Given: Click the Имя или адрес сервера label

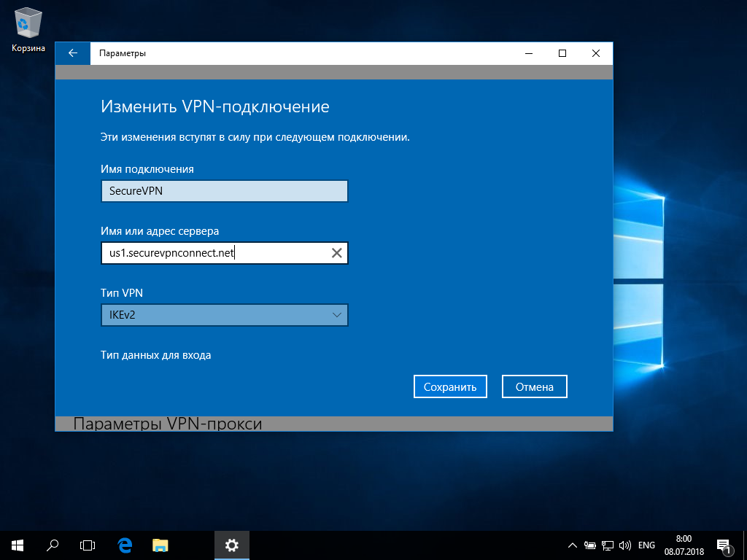Looking at the screenshot, I should point(160,231).
